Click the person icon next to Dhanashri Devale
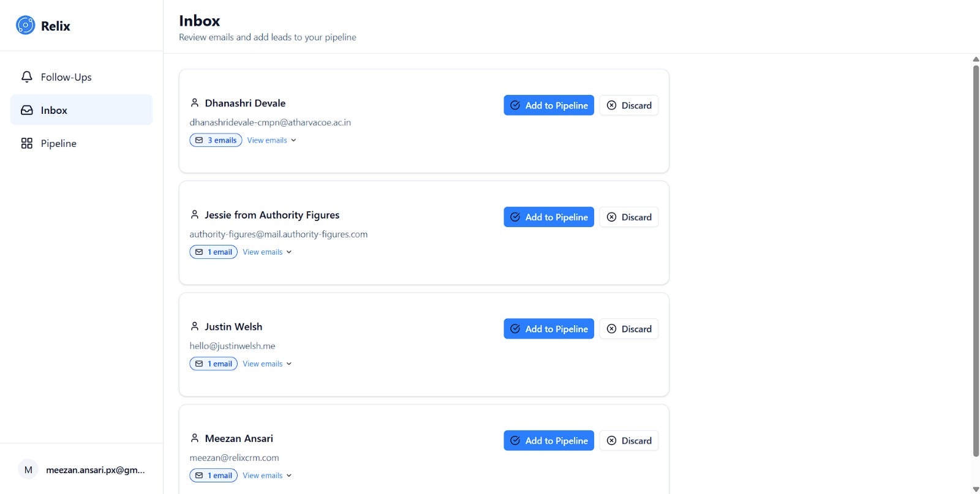Viewport: 980px width, 494px height. click(195, 102)
